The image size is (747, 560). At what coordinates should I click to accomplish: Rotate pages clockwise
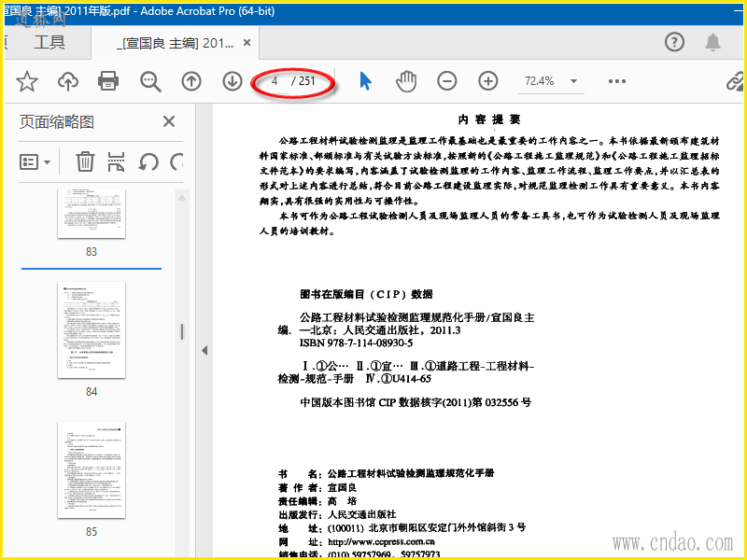176,161
